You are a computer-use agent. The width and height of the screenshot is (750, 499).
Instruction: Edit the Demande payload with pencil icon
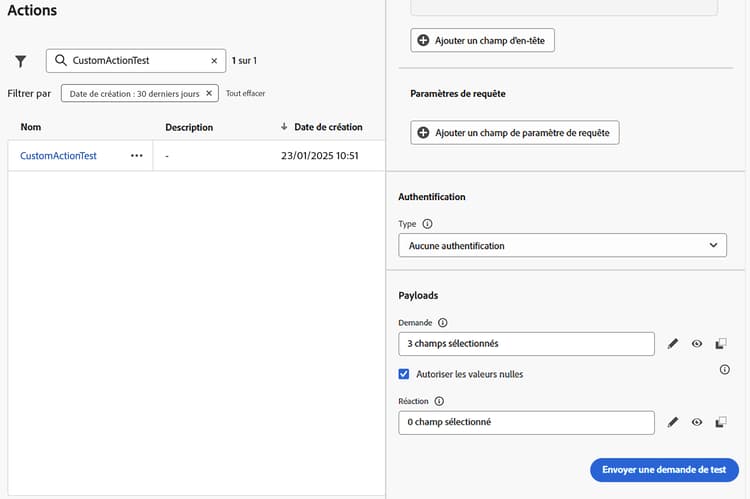pyautogui.click(x=673, y=344)
